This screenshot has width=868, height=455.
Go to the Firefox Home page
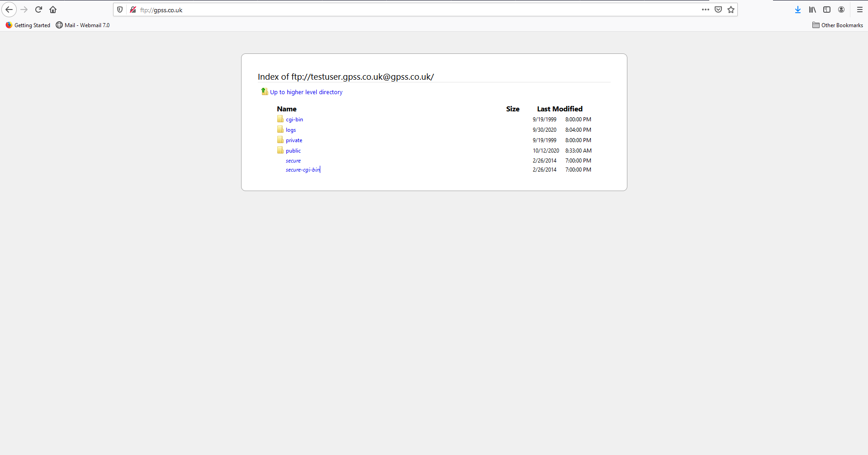(x=53, y=10)
